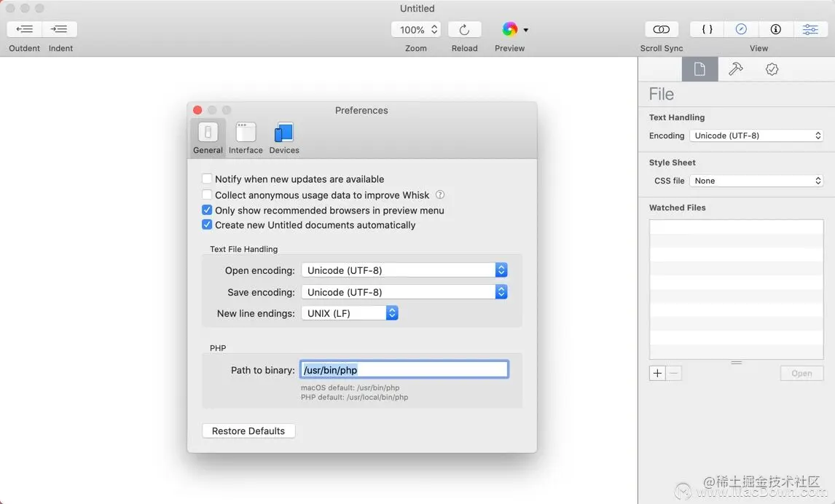Screen dimensions: 835x504
Task: Enable Notify when new updates are available
Action: coord(207,179)
